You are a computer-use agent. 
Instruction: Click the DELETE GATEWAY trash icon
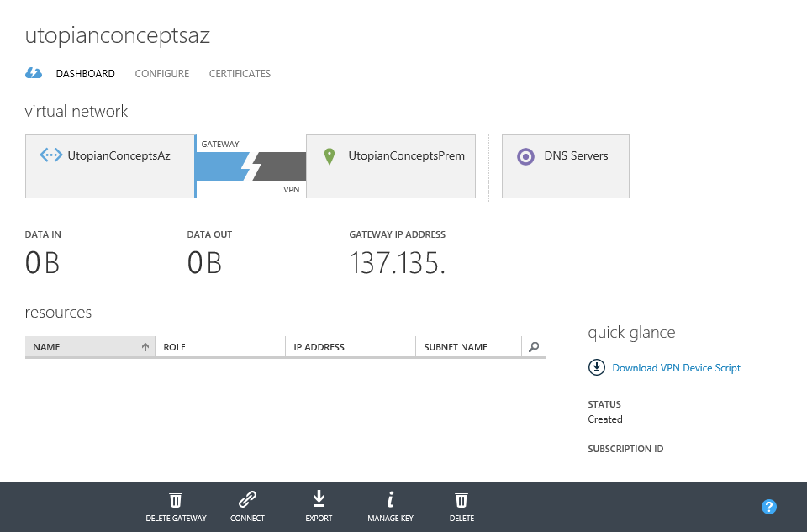(176, 499)
